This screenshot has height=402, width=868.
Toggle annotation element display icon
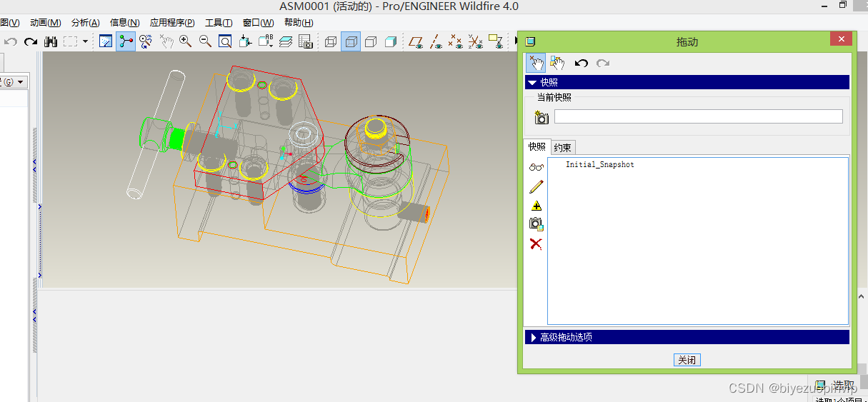[x=495, y=41]
